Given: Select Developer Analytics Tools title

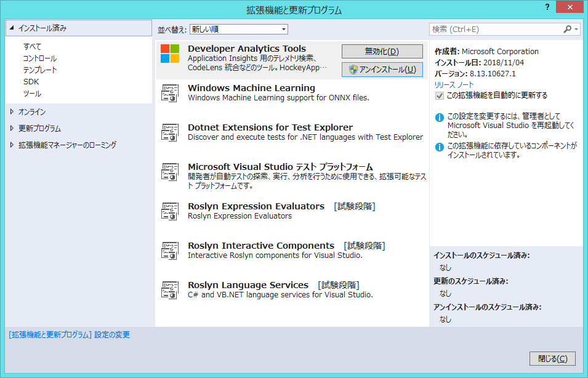Looking at the screenshot, I should (x=247, y=49).
